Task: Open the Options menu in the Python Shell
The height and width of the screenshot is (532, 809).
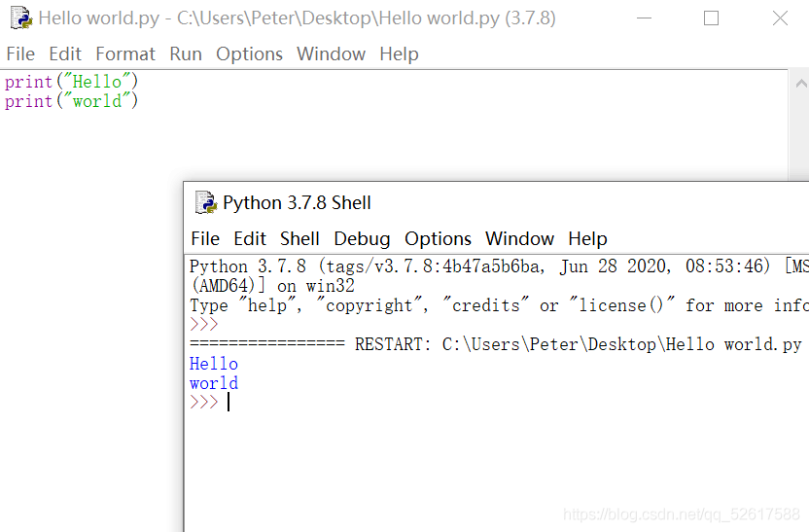Action: click(438, 238)
